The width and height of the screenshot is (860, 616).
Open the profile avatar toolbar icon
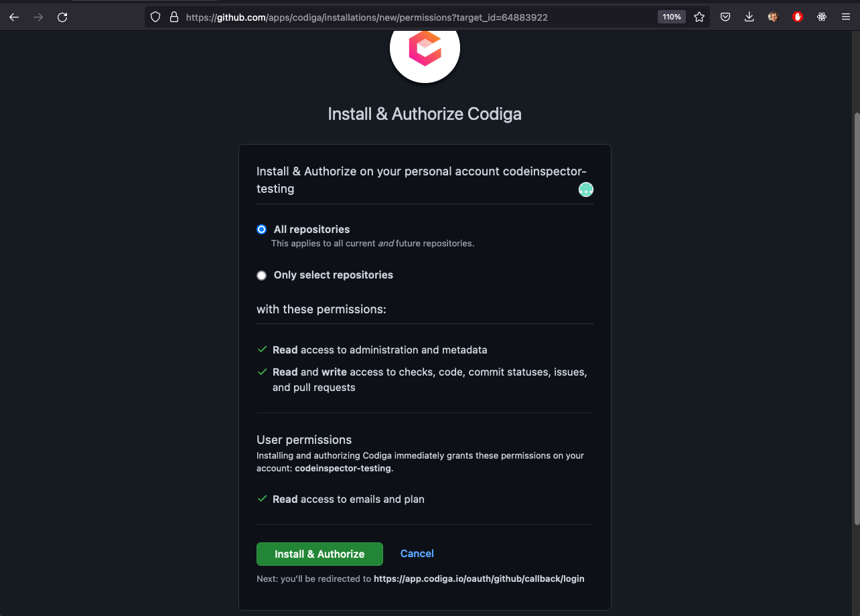773,17
